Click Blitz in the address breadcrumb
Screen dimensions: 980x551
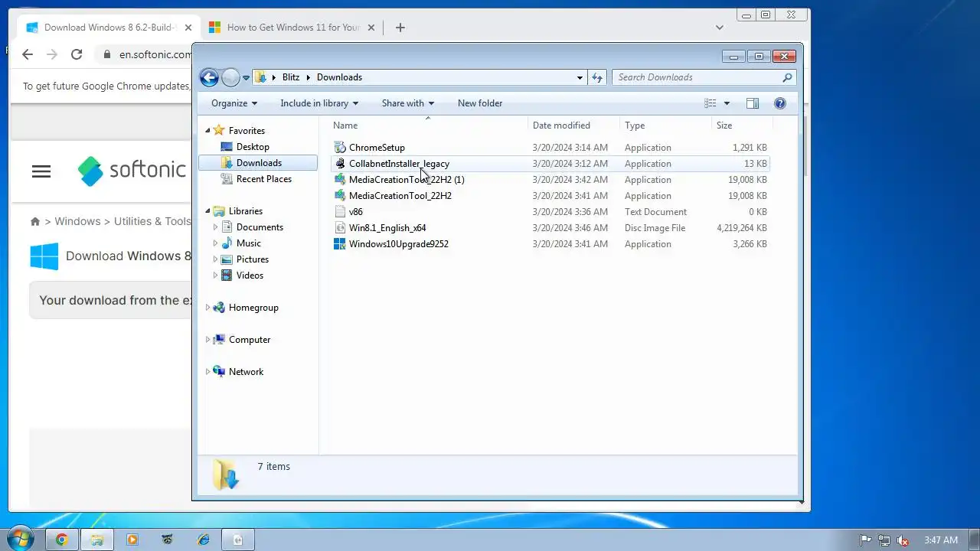point(291,77)
